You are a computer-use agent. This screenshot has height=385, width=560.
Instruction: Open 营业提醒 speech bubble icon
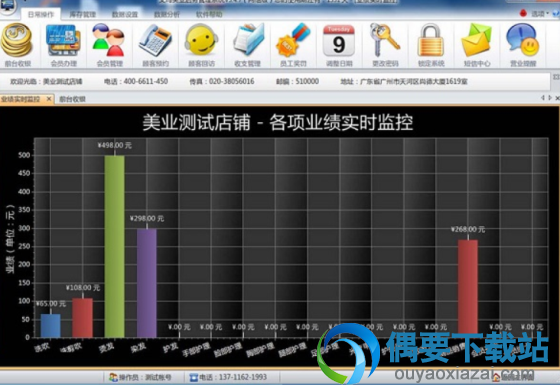pyautogui.click(x=523, y=41)
